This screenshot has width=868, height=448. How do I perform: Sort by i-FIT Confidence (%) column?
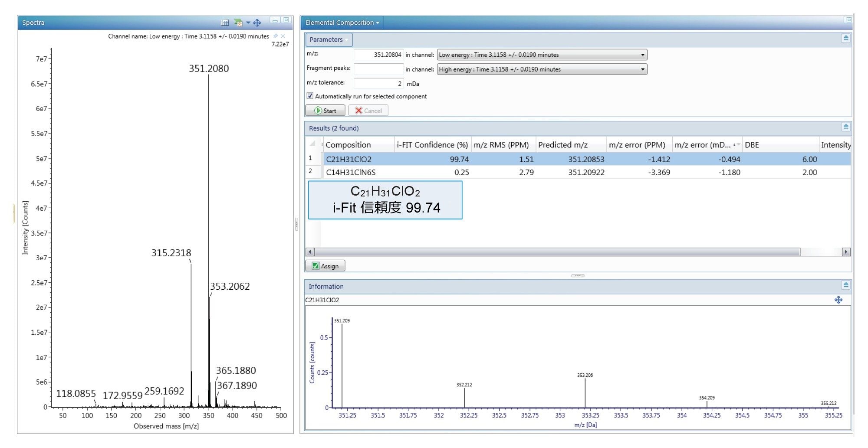(432, 145)
